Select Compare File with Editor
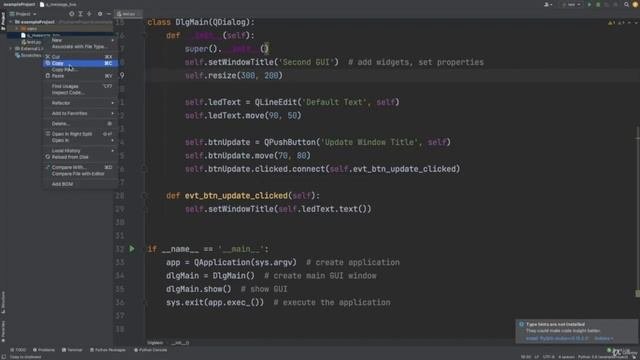 coord(80,174)
